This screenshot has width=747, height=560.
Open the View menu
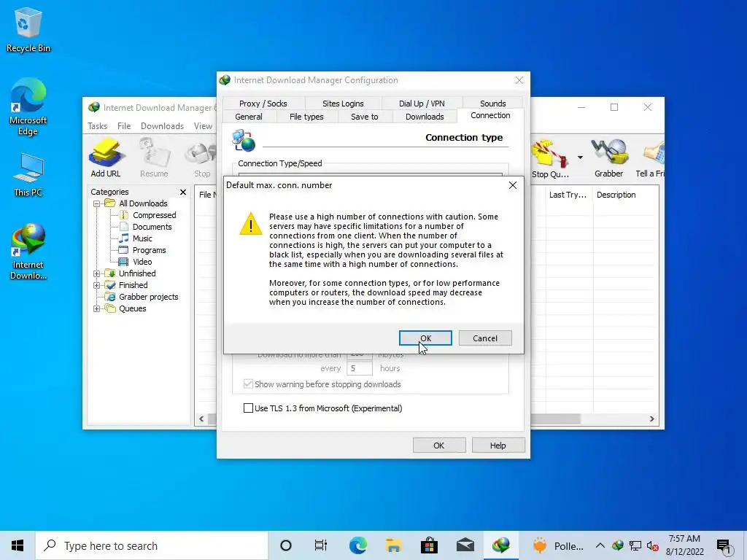pyautogui.click(x=203, y=126)
